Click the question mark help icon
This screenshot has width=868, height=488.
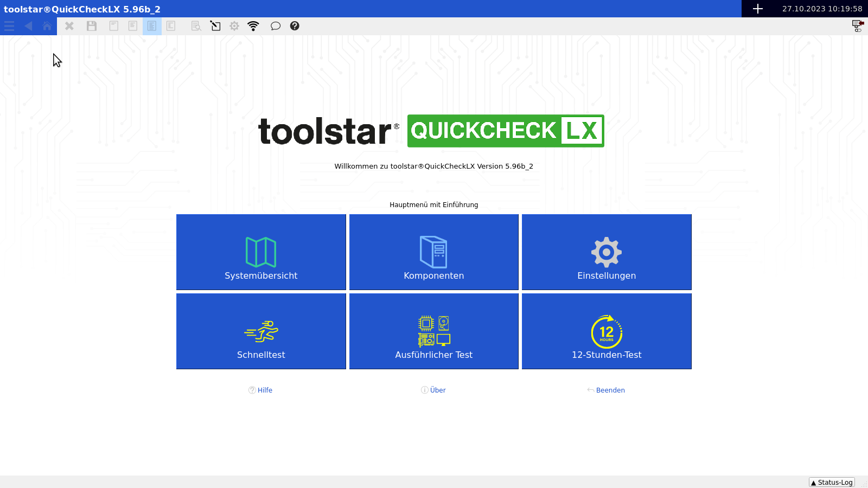pos(295,26)
